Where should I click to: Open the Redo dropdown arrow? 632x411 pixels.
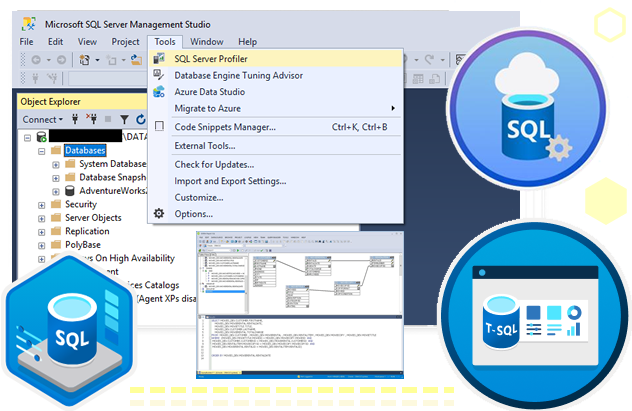coord(443,60)
